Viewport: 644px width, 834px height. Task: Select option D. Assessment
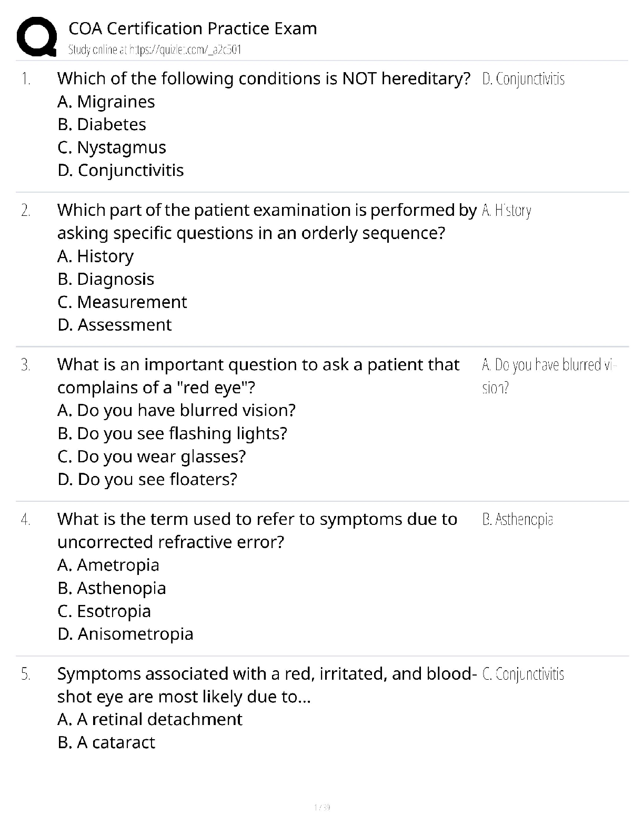pos(115,325)
